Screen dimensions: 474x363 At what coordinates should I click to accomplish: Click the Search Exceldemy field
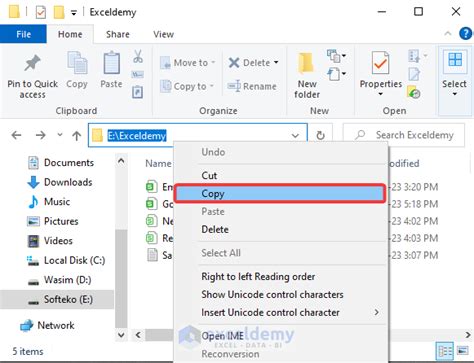click(x=404, y=135)
